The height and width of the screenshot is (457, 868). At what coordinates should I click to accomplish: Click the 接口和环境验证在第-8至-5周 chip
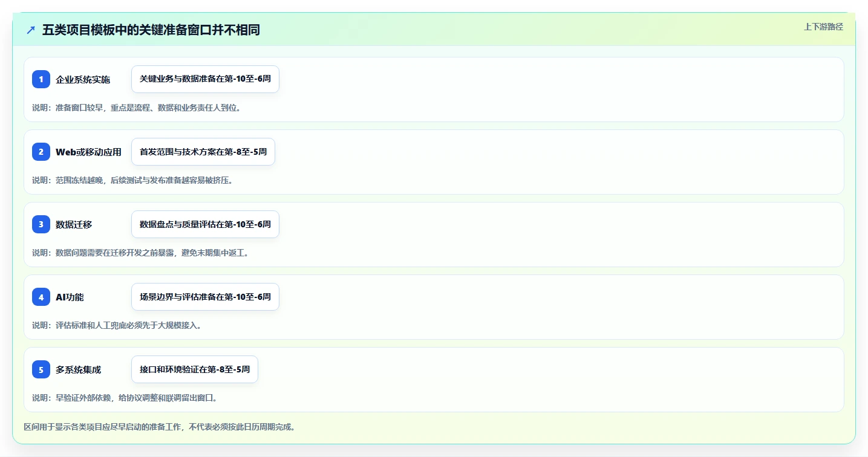pos(195,369)
